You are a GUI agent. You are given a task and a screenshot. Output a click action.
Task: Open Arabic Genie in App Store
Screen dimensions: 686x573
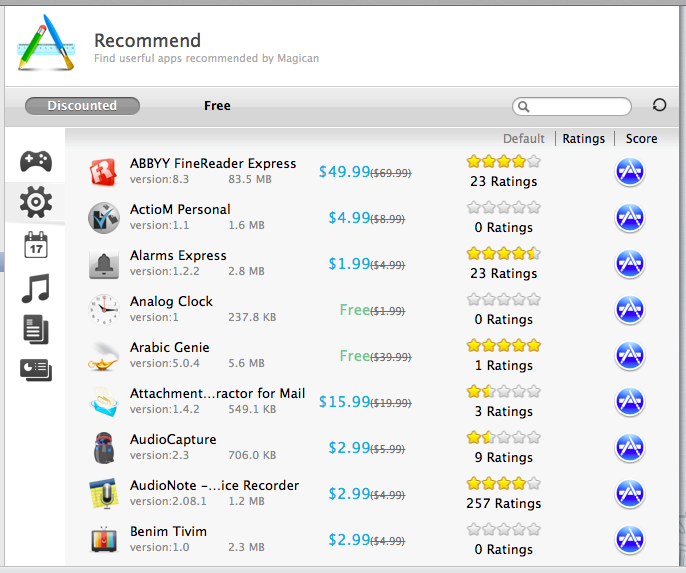click(x=630, y=355)
